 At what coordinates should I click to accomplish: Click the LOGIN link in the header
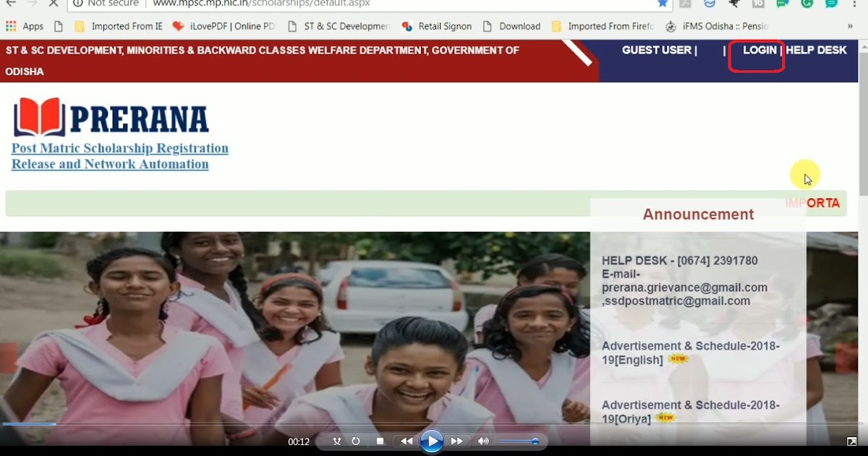coord(759,51)
